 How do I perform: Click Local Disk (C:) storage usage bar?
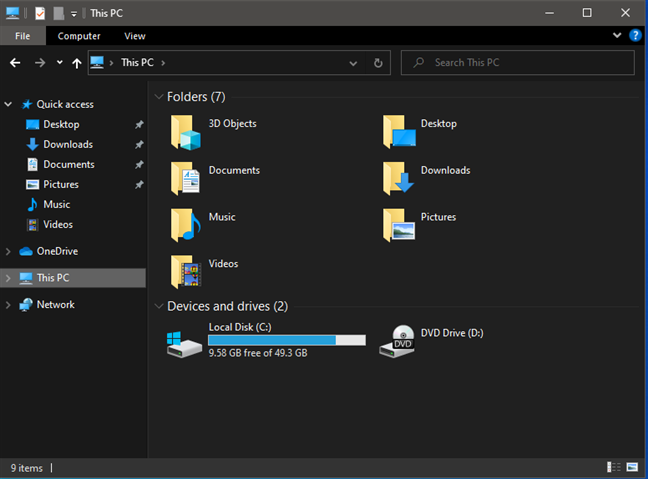(286, 341)
